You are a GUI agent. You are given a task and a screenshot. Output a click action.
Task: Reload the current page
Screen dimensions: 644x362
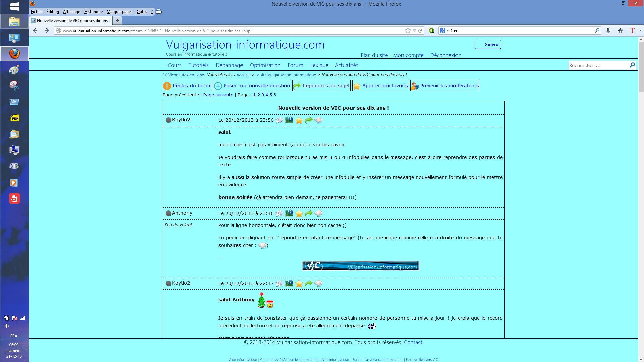[x=420, y=31]
